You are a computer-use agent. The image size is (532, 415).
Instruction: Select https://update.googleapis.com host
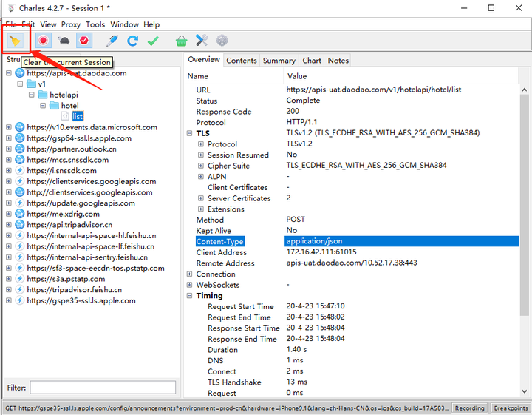pos(81,203)
